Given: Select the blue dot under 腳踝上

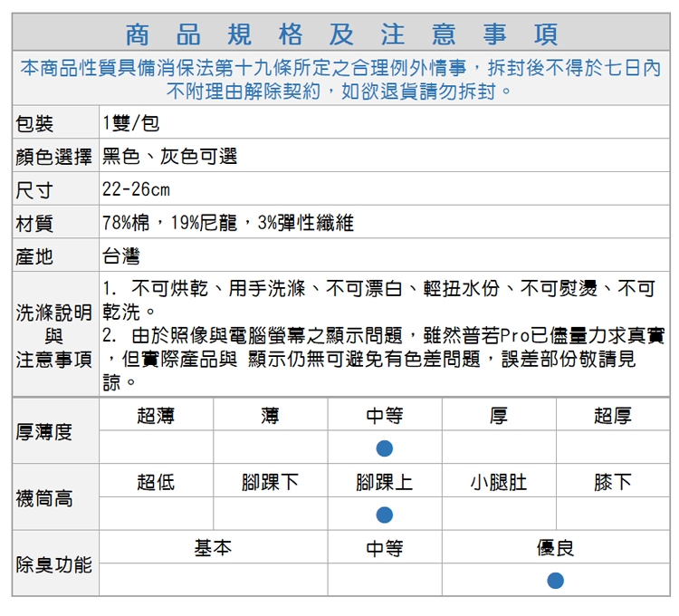Looking at the screenshot, I should point(384,515).
